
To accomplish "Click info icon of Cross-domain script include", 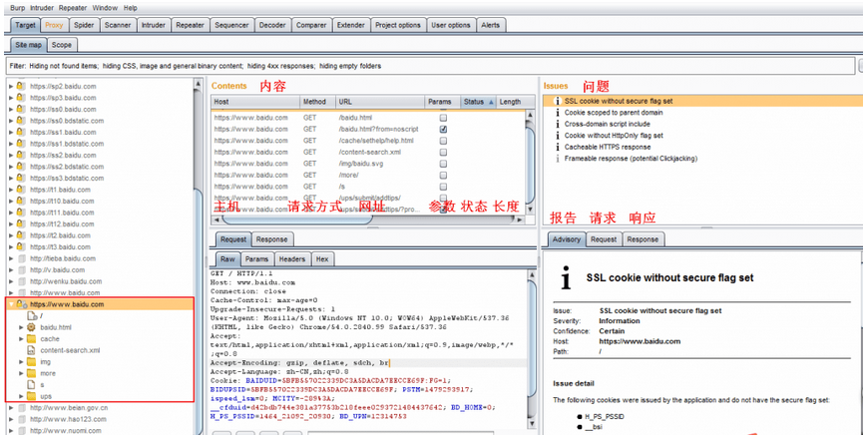I will click(x=558, y=124).
